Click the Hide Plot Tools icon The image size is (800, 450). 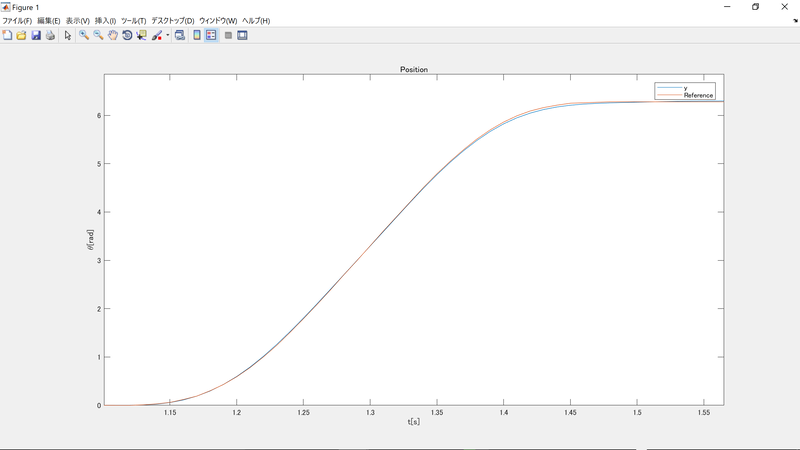pos(228,35)
